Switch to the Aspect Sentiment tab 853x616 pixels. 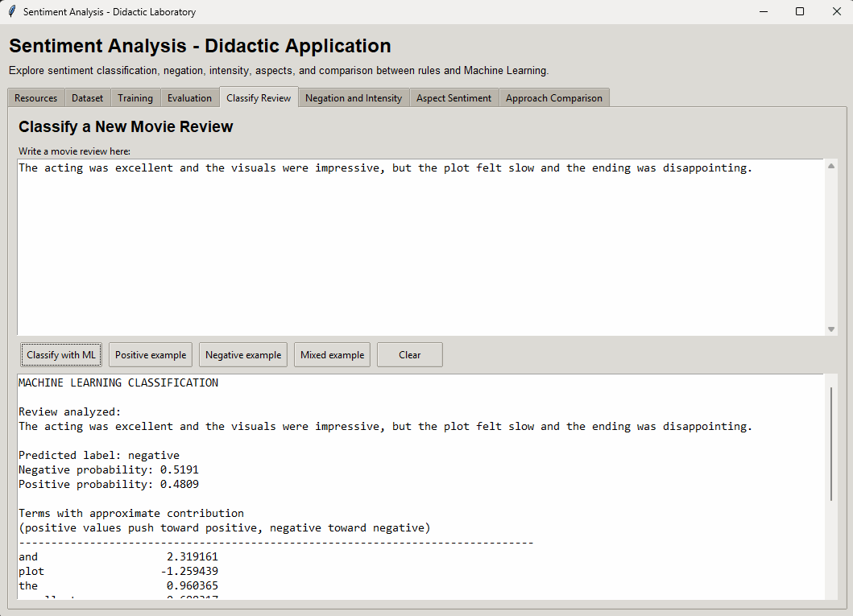453,98
